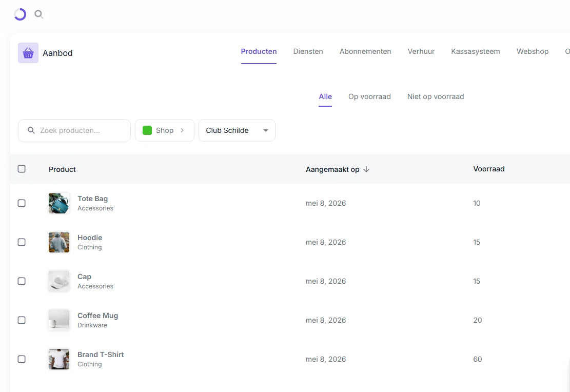
Task: Open the Coffee Mug product thumbnail
Action: pyautogui.click(x=59, y=320)
